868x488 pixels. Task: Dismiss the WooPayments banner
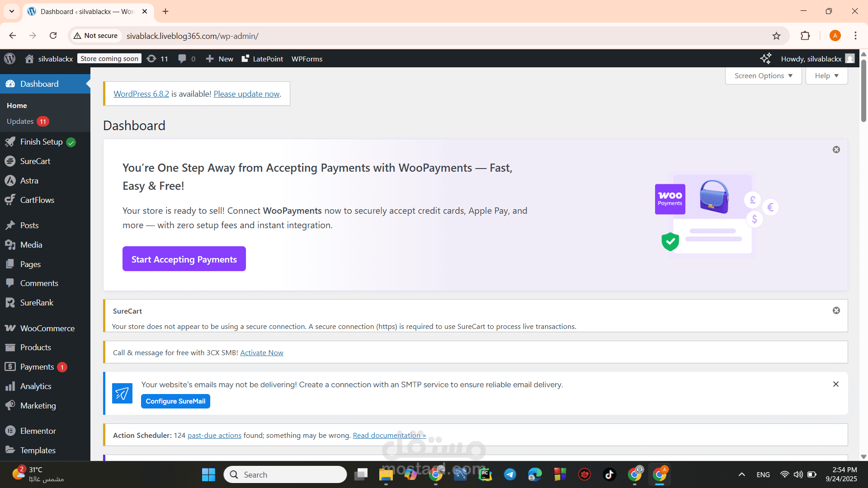(836, 150)
